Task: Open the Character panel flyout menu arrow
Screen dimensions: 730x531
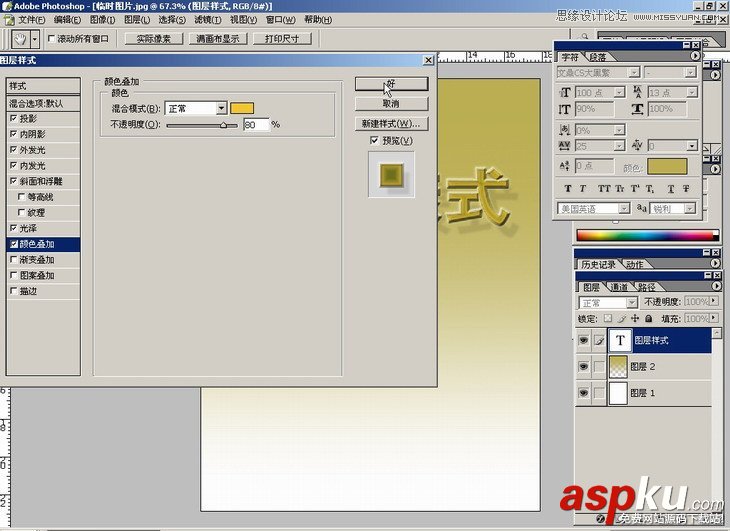Action: click(695, 56)
